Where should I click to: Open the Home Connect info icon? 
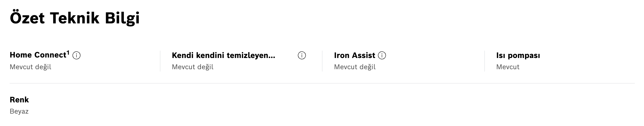tap(76, 56)
